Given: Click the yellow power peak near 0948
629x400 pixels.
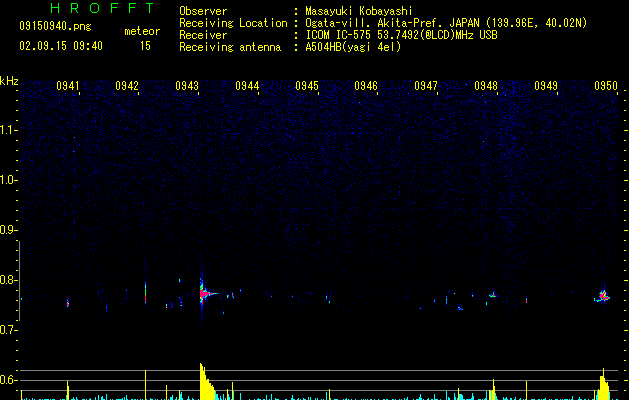Looking at the screenshot, I should [x=493, y=390].
